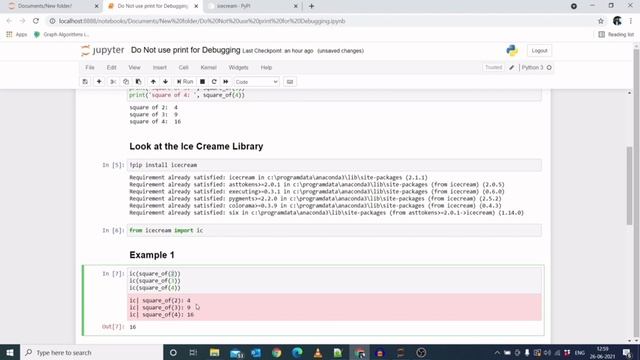Copy selected cells with toolbar icon
This screenshot has width=640, height=360.
pos(126,82)
